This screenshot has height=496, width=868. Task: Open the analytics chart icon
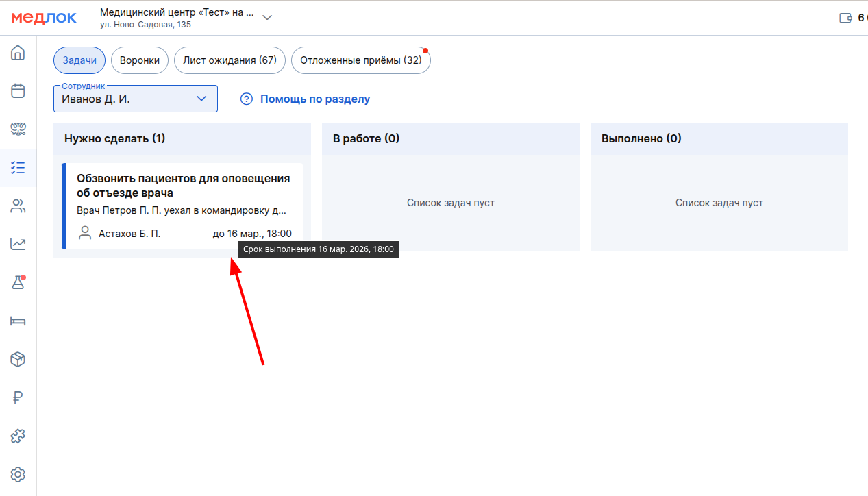pyautogui.click(x=18, y=244)
